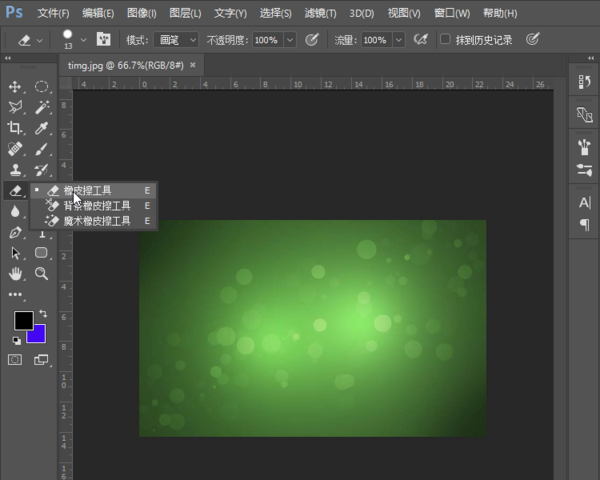Toggle pressure for size button

pos(532,39)
